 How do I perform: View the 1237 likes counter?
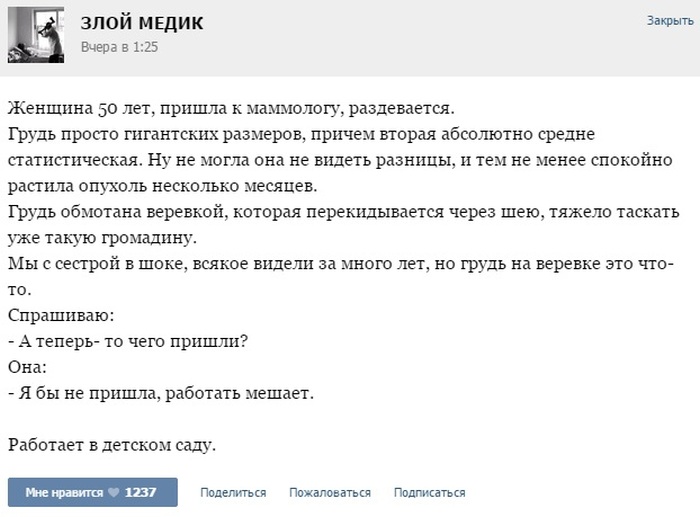140,492
